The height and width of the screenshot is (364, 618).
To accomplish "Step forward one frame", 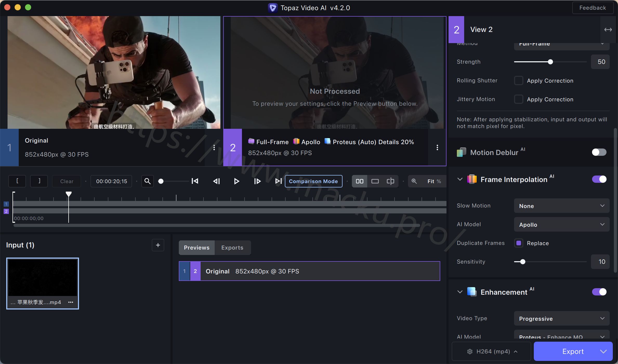I will 257,181.
